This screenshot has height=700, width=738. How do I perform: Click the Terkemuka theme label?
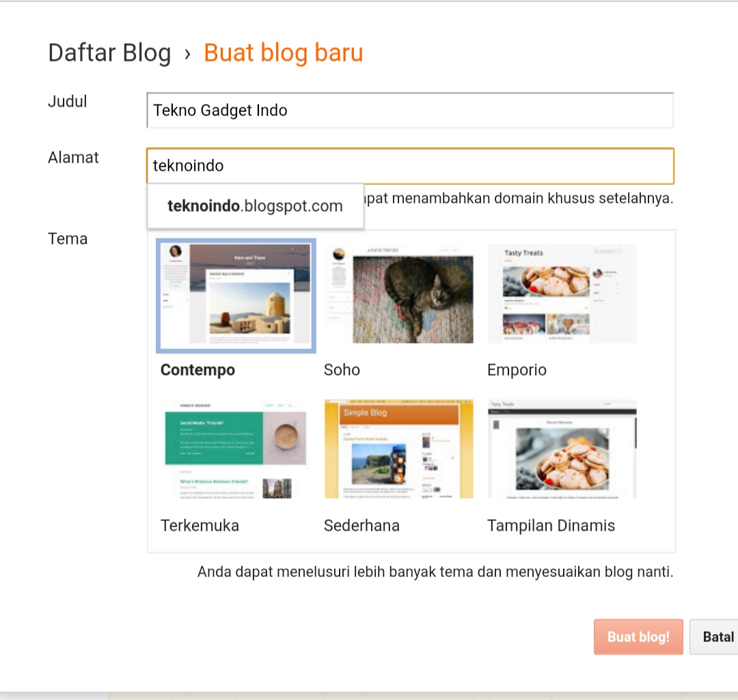[x=200, y=525]
